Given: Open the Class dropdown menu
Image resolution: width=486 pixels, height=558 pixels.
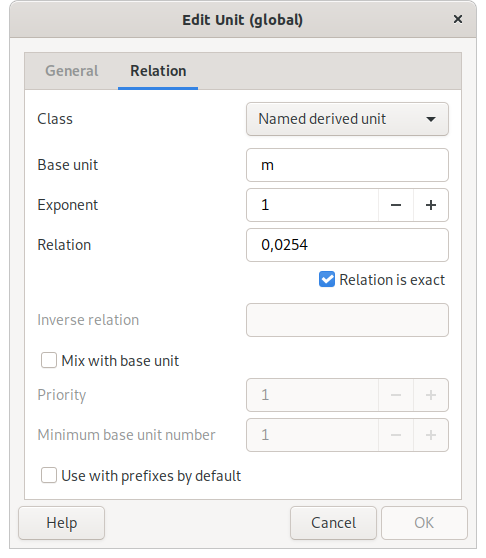Looking at the screenshot, I should (347, 119).
